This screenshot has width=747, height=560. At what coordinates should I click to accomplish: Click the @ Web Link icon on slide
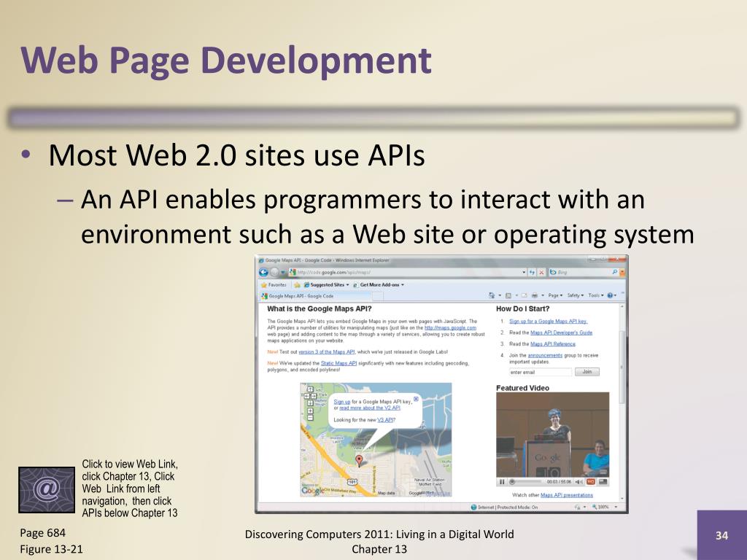coord(47,490)
